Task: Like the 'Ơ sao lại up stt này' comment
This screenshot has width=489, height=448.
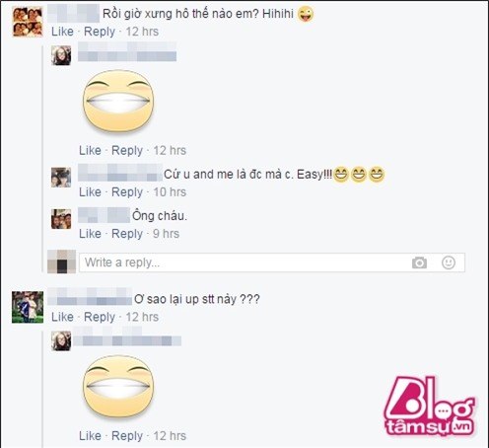Action: tap(62, 317)
